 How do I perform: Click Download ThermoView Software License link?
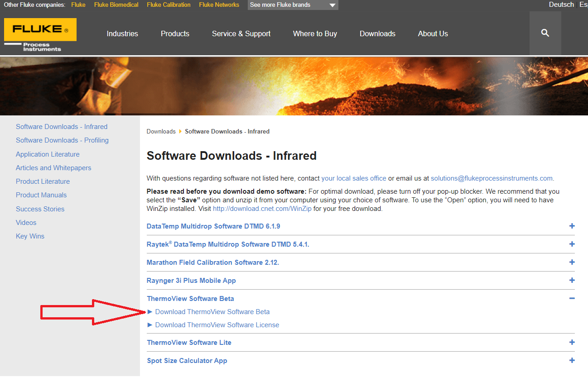(x=217, y=325)
